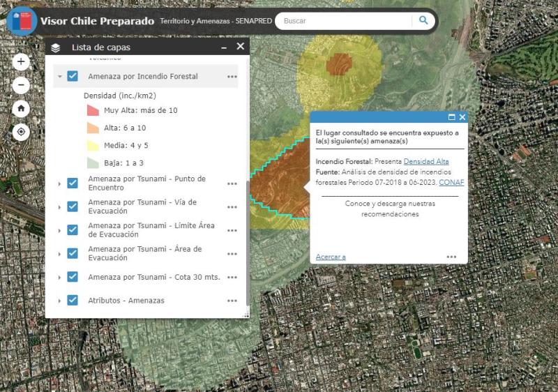Open options for Atributos - Amenazas layer
The width and height of the screenshot is (558, 392).
(x=232, y=301)
